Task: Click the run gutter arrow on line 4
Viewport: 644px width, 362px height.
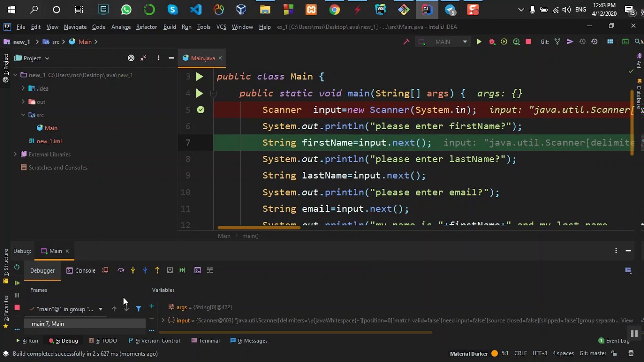Action: tap(199, 94)
